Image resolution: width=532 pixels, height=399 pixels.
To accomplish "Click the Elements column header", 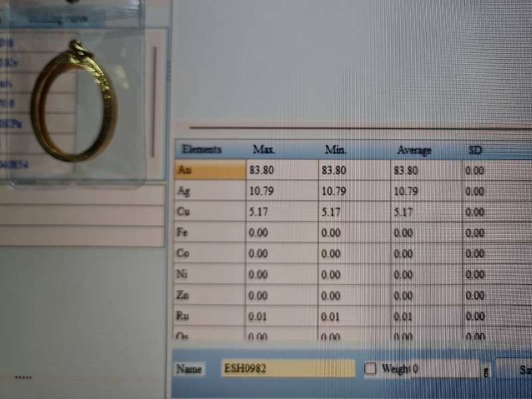I will (x=201, y=150).
